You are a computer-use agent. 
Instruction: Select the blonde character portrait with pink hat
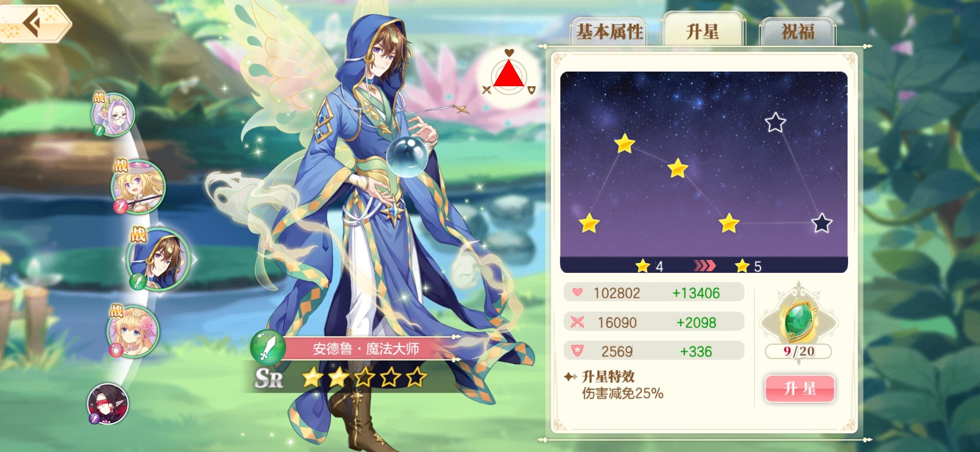(x=138, y=186)
